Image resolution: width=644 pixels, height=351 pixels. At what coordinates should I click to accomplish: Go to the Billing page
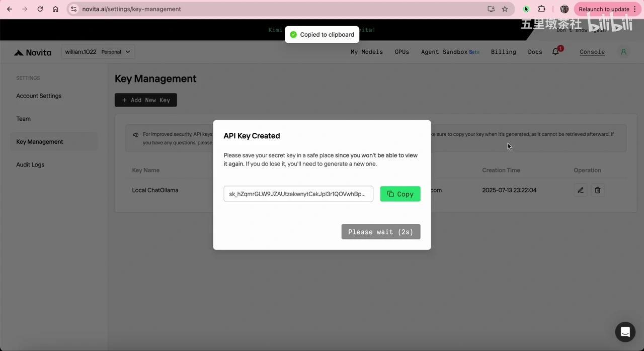[x=504, y=52]
